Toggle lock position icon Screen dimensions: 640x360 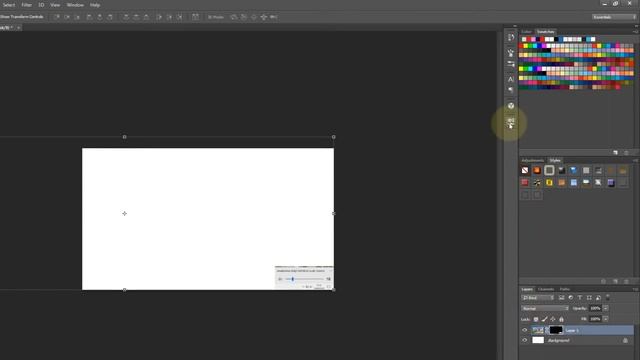pos(553,319)
